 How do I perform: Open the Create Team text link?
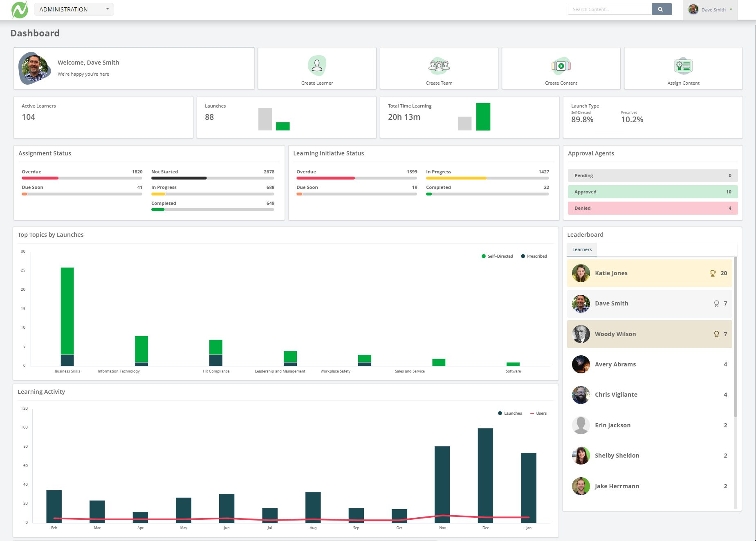[x=439, y=83]
